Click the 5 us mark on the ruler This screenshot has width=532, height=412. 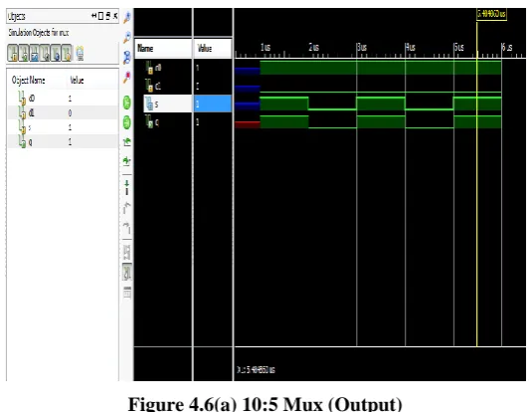tap(459, 48)
